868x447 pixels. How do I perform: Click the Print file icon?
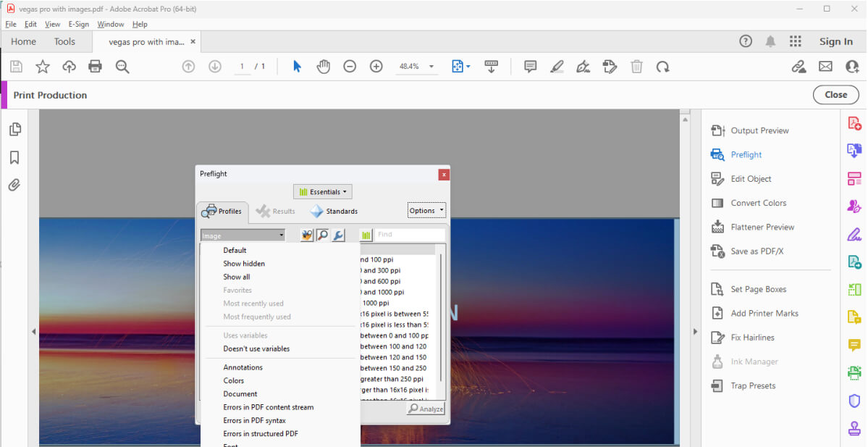pyautogui.click(x=95, y=67)
